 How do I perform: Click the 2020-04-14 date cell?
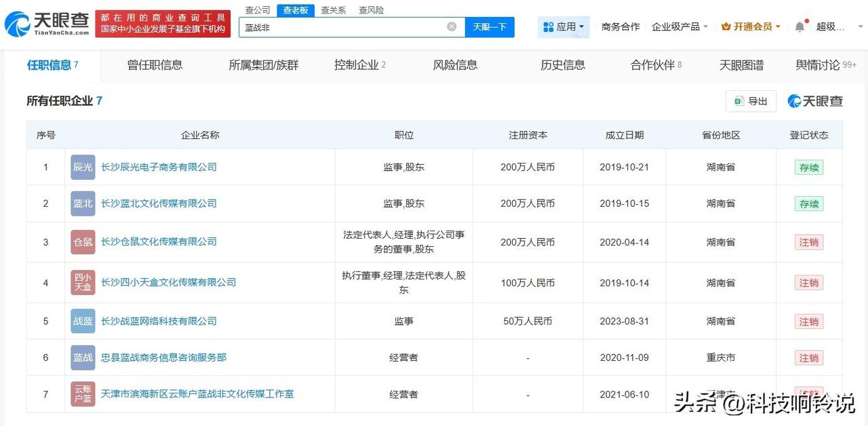point(625,242)
